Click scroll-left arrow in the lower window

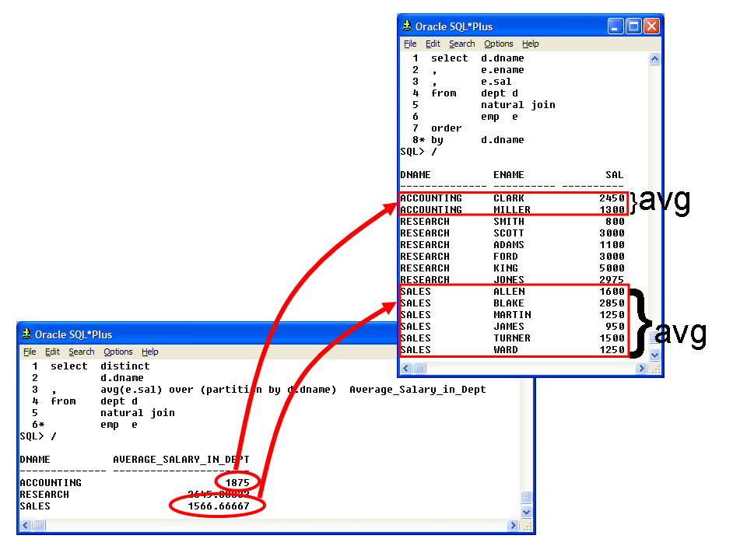click(26, 526)
